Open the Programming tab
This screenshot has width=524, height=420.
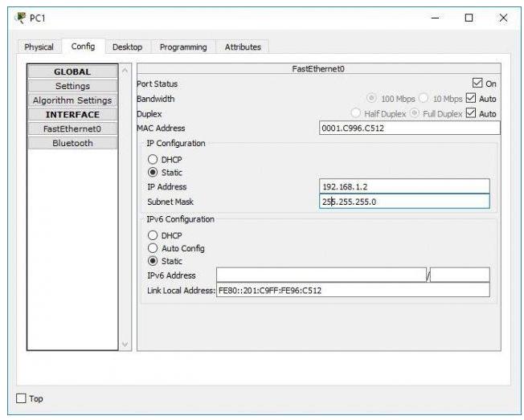click(183, 47)
